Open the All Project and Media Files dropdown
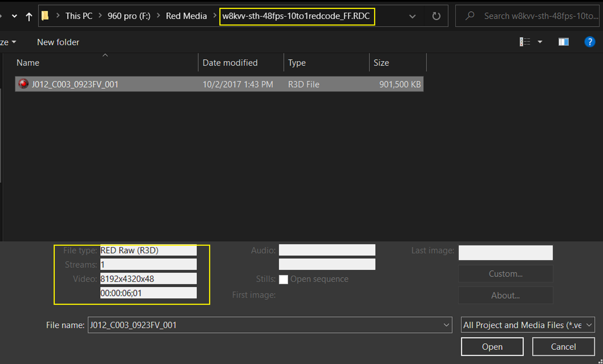The image size is (603, 364). tap(528, 325)
